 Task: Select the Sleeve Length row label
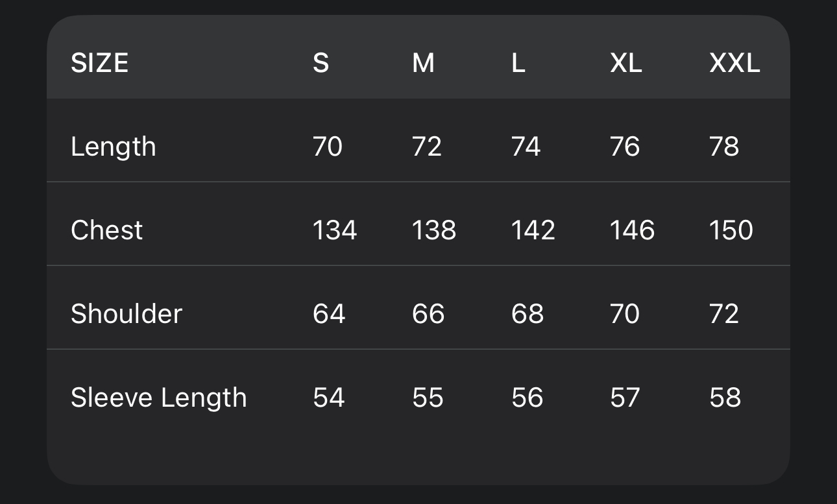[158, 398]
